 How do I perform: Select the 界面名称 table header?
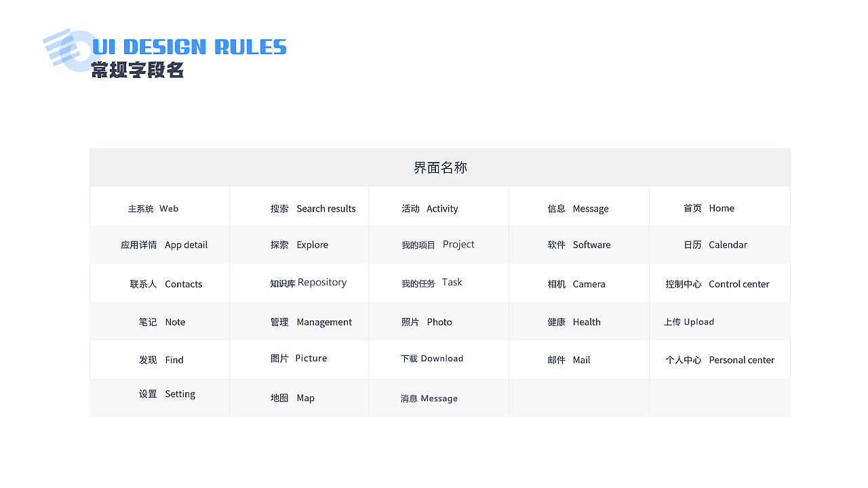pyautogui.click(x=440, y=167)
